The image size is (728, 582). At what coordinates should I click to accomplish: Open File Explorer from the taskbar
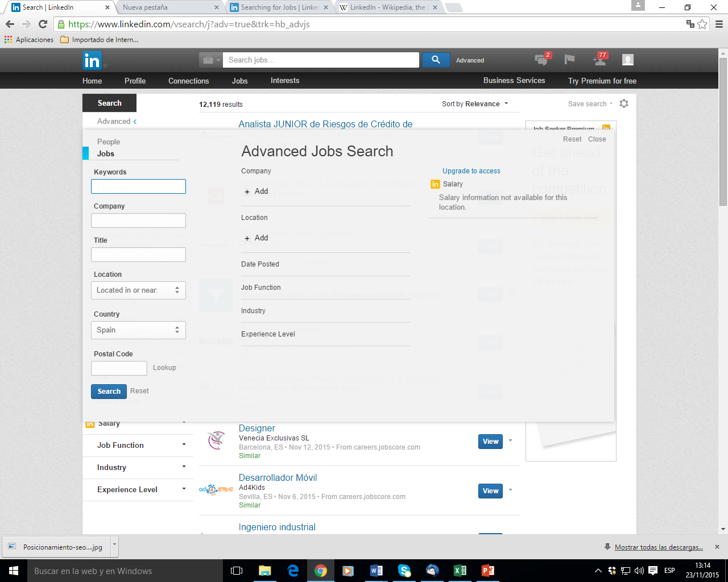pyautogui.click(x=265, y=571)
